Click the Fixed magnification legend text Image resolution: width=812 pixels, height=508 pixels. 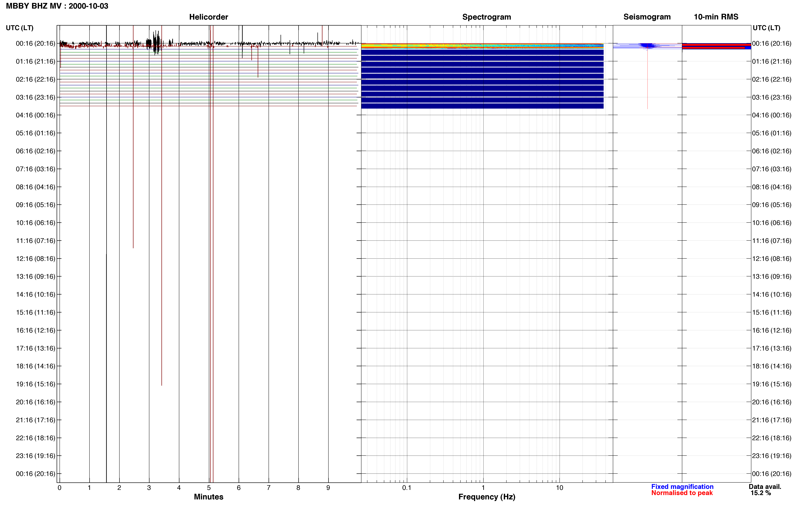[682, 486]
